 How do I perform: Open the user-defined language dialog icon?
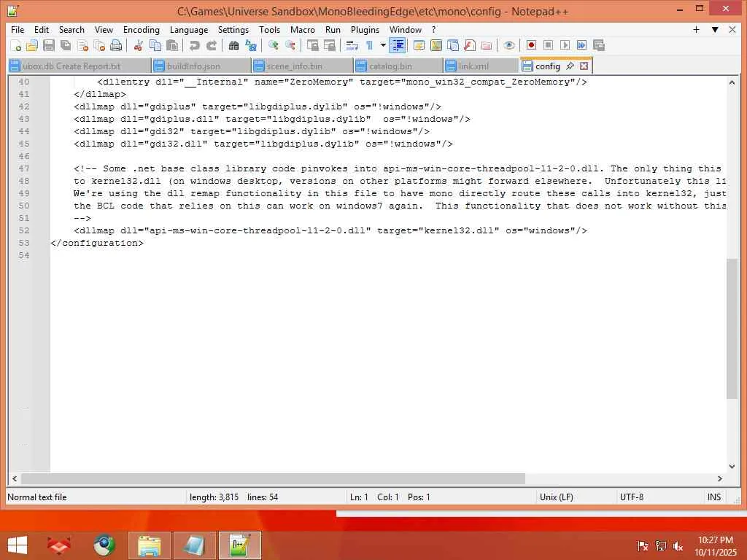click(x=419, y=45)
